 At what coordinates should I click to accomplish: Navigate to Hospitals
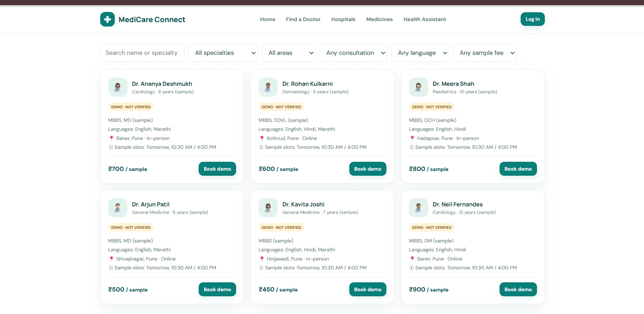pyautogui.click(x=343, y=19)
